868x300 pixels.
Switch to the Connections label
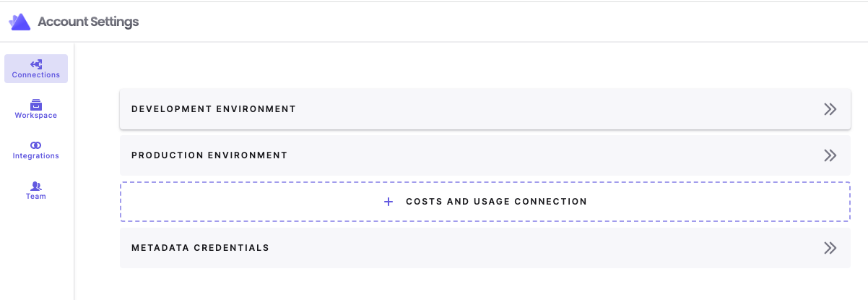(x=36, y=75)
